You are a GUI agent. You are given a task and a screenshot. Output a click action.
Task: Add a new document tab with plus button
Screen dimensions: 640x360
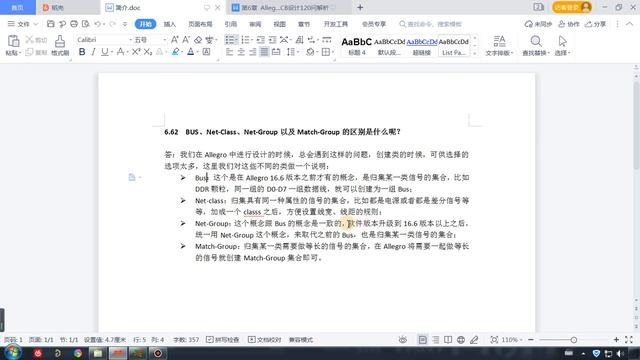(x=360, y=7)
